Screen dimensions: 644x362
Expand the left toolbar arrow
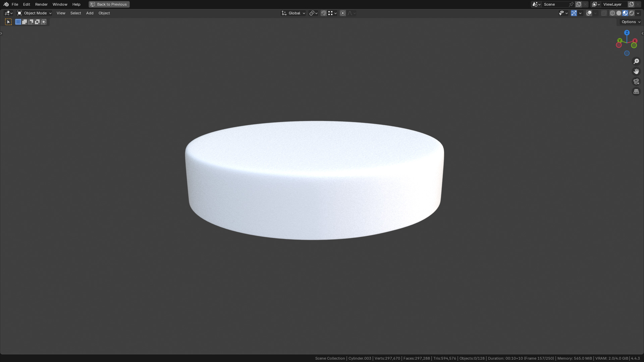[1, 33]
